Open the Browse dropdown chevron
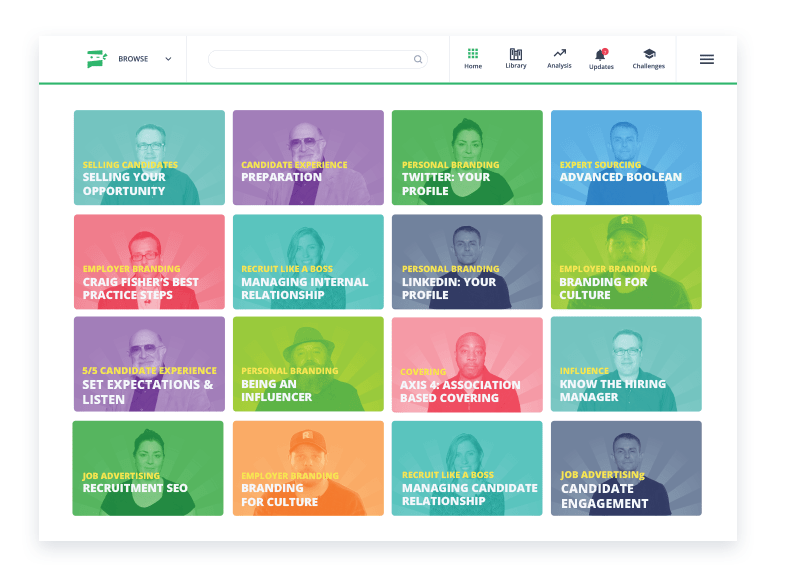 [168, 59]
